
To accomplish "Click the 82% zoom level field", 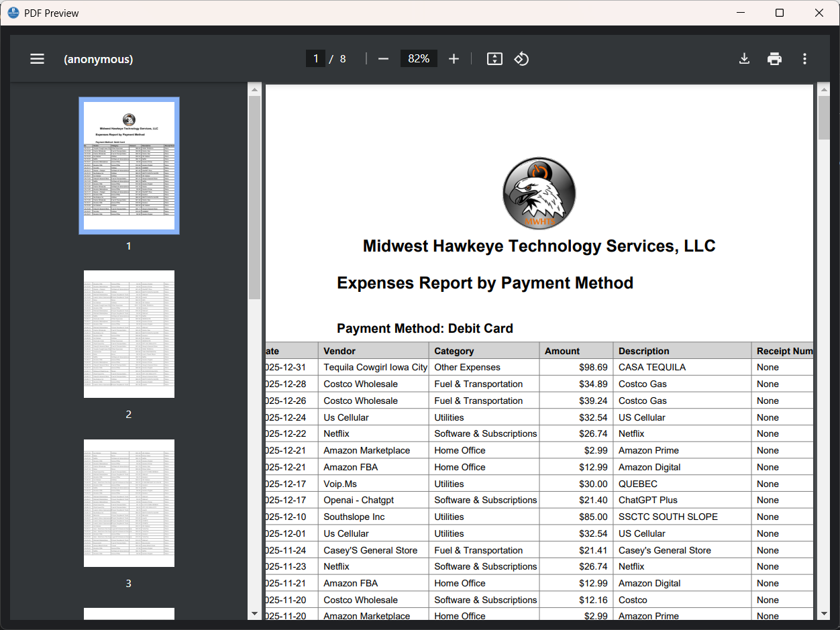I will 419,58.
